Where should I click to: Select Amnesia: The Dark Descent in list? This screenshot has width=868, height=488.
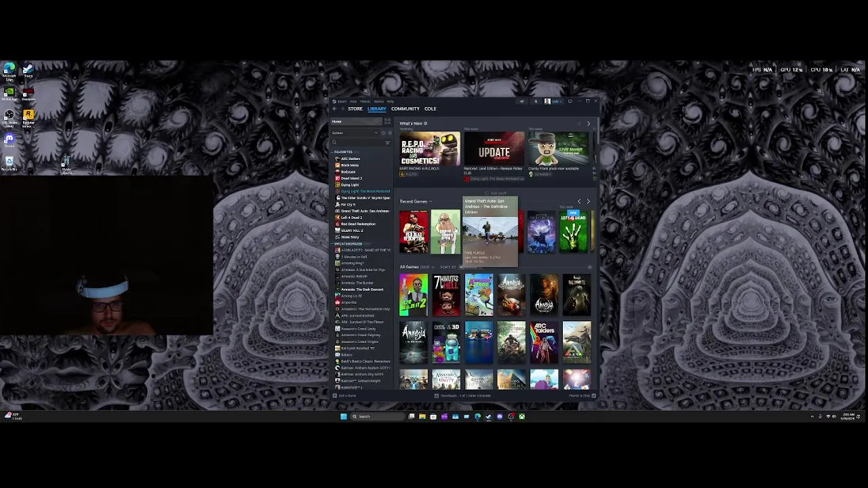362,289
